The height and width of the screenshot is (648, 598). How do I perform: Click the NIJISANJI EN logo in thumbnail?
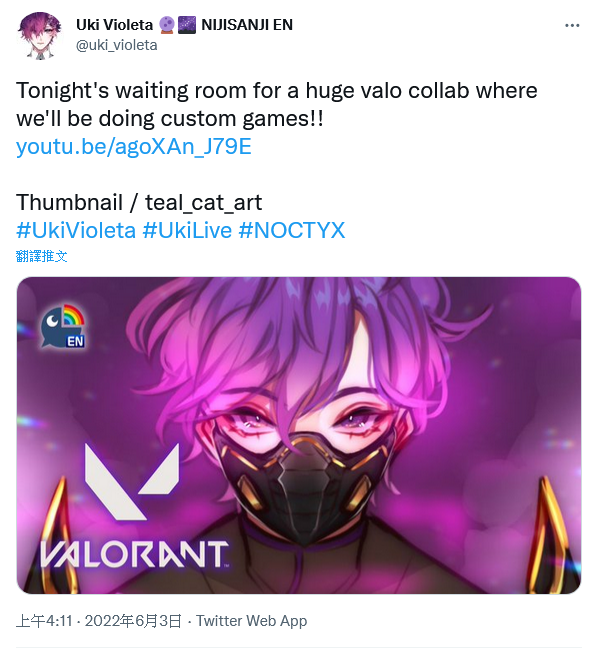(63, 326)
